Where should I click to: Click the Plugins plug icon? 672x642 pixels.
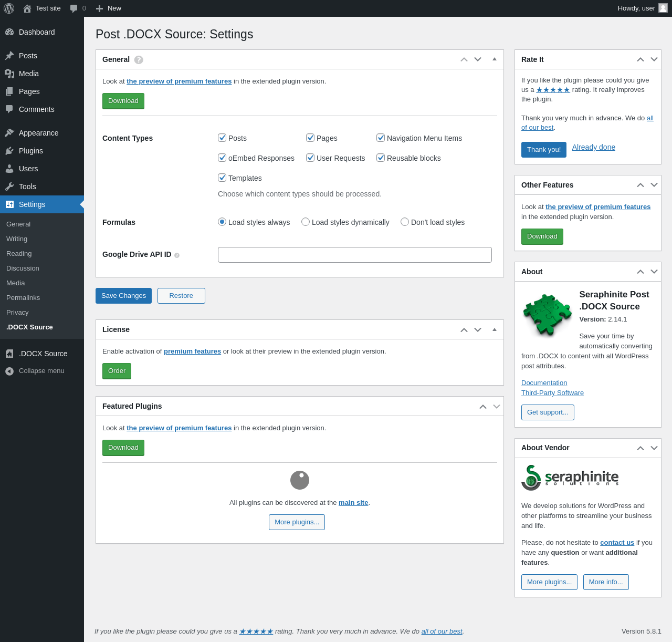[x=9, y=151]
